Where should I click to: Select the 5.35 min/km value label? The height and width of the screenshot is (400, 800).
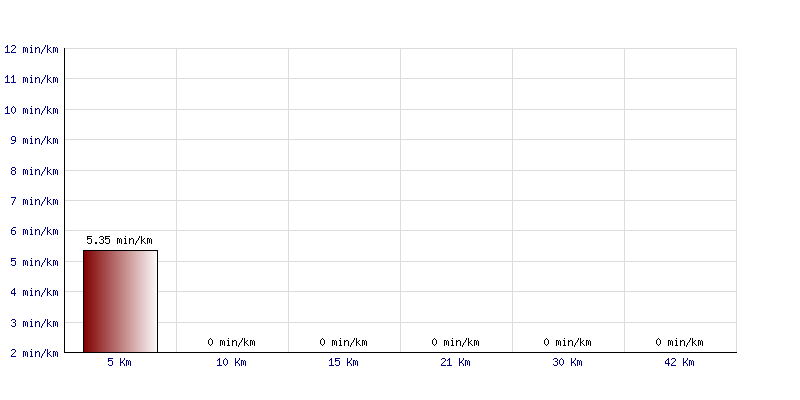(x=119, y=240)
